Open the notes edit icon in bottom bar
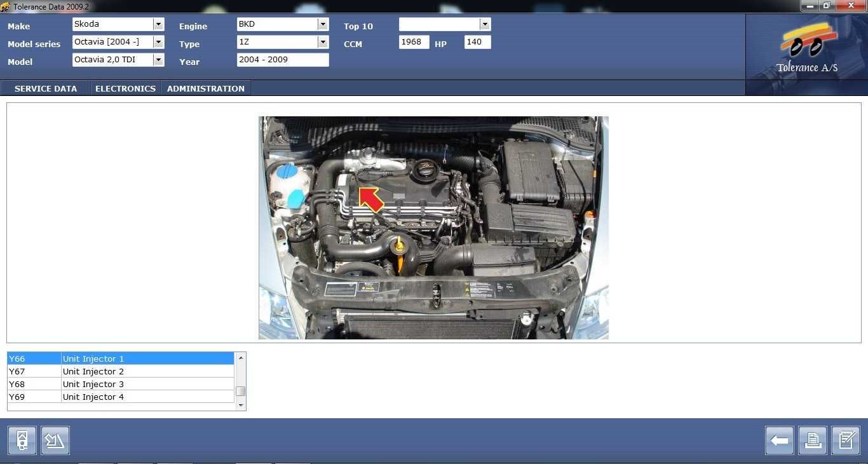This screenshot has width=868, height=464. [846, 440]
